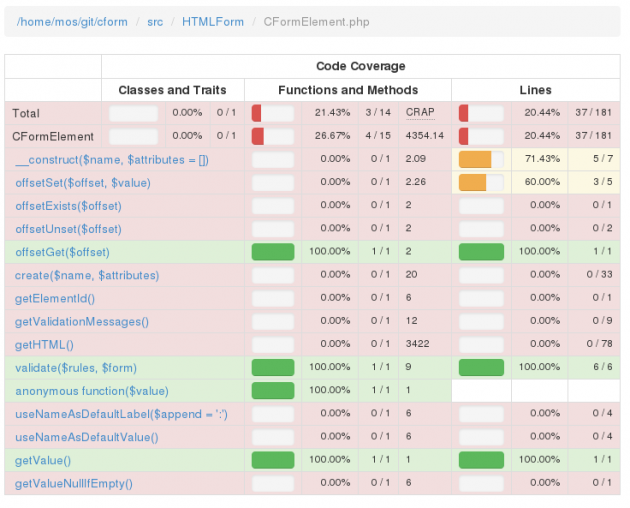The width and height of the screenshot is (630, 508).
Task: Open HTMLForm breadcrumb link
Action: [213, 22]
